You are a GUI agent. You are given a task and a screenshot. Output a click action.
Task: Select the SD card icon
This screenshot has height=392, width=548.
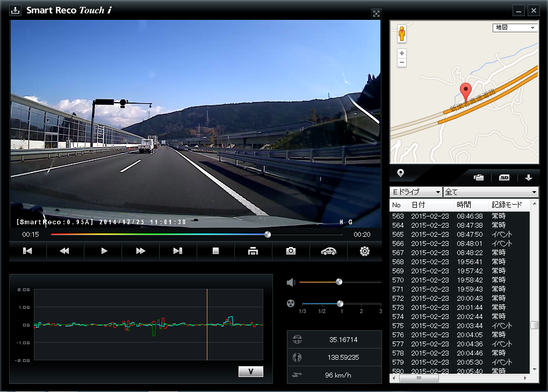point(504,178)
